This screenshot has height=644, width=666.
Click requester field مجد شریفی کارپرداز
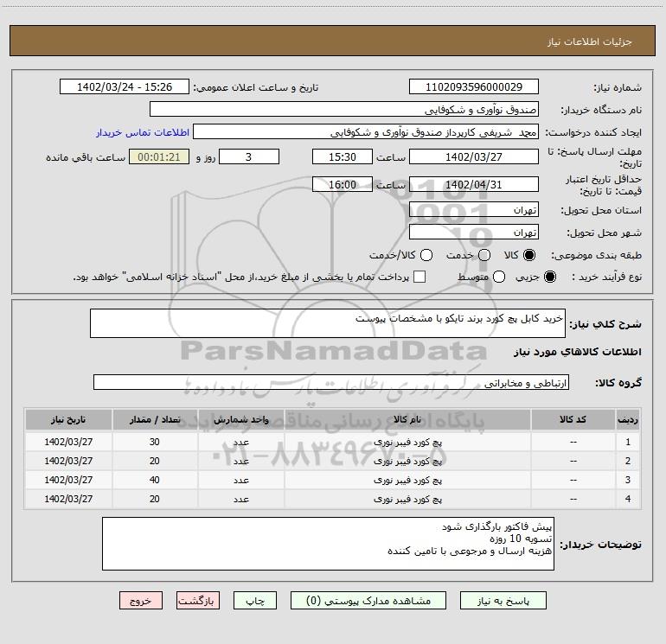pos(366,132)
